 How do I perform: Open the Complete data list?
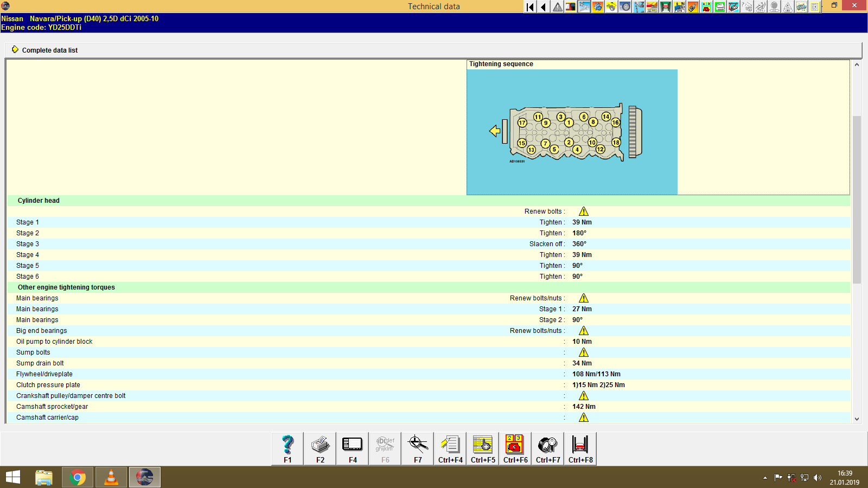(x=50, y=50)
